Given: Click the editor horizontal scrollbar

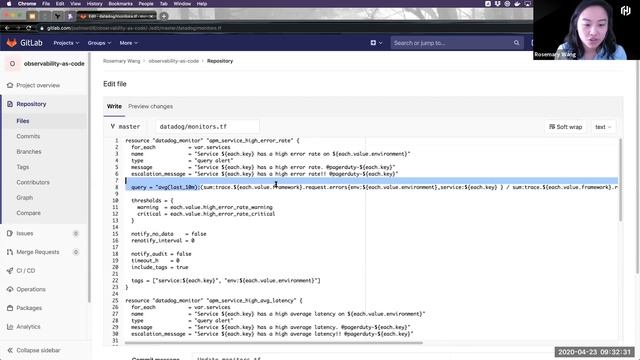Looking at the screenshot, I should pos(273,342).
